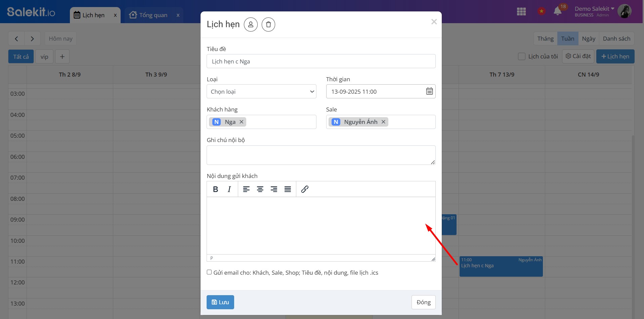Screen dimensions: 644x319
Task: Click the user profile icon beside Lịch hẹn title
Action: point(251,25)
